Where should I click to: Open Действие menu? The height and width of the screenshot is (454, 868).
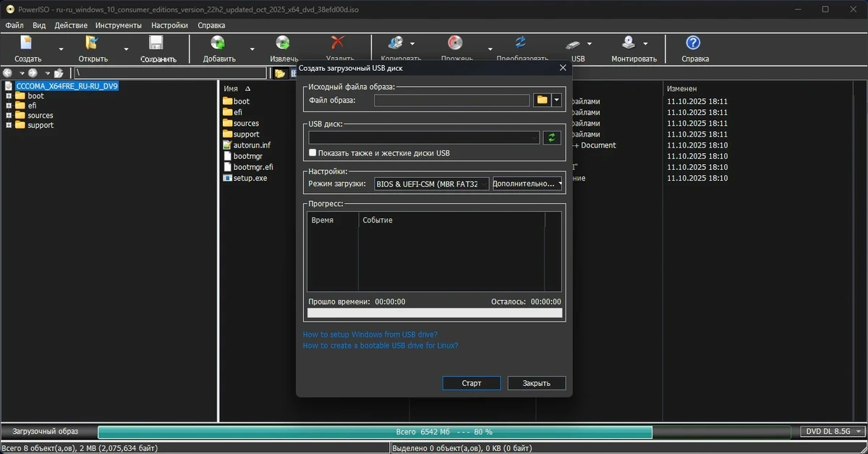click(x=71, y=25)
